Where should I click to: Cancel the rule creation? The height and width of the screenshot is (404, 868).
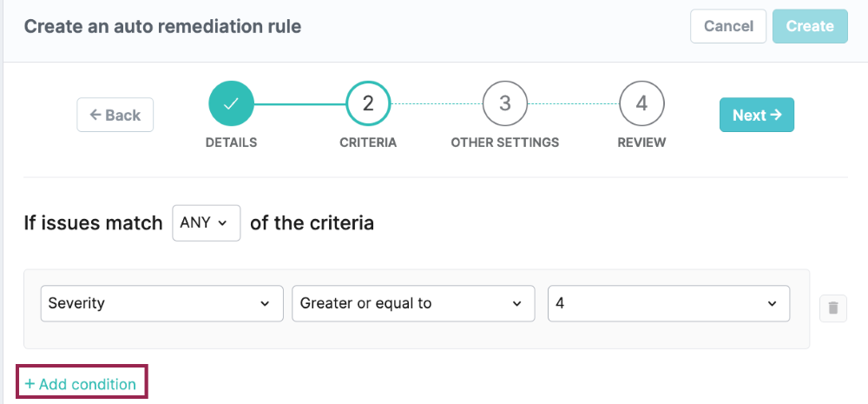point(728,26)
